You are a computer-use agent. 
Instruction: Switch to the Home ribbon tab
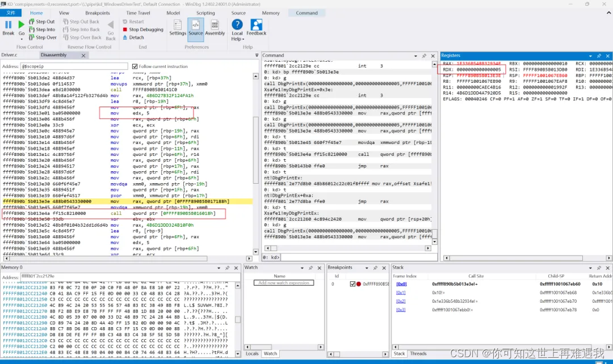point(36,13)
